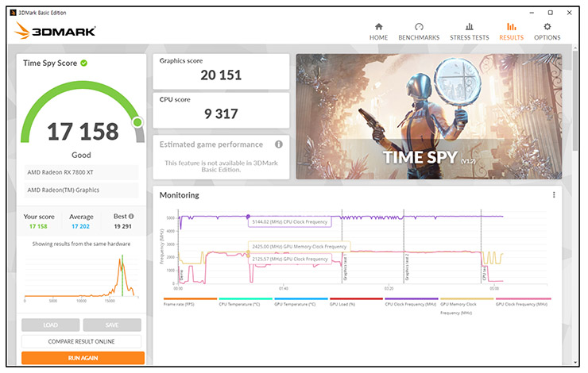Viewport: 588px width, 373px height.
Task: Switch to the Stress Tests tab
Action: coord(469,32)
